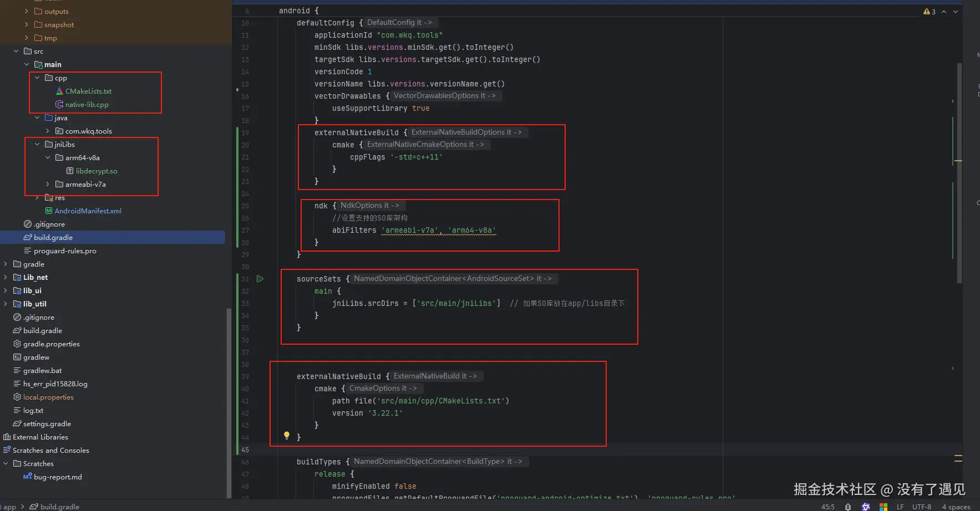Click the tree icon in the status bar
This screenshot has width=980, height=511.
[847, 507]
